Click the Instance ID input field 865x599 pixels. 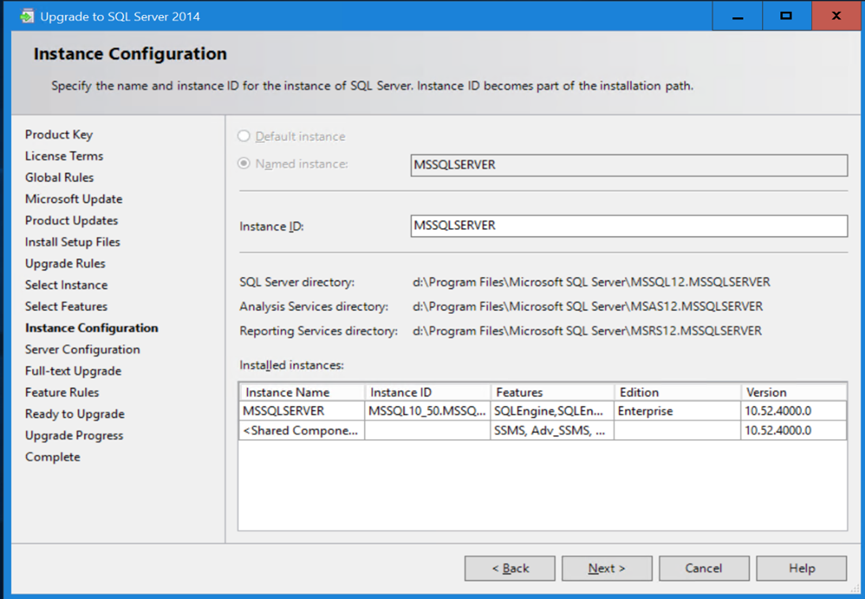[x=629, y=226]
